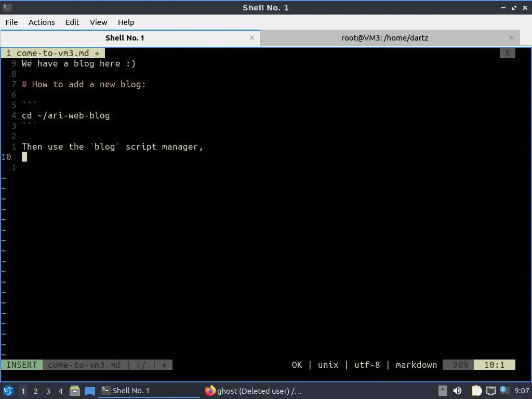The width and height of the screenshot is (532, 399).
Task: Select the Shell No. 1 terminal tab
Action: point(125,37)
